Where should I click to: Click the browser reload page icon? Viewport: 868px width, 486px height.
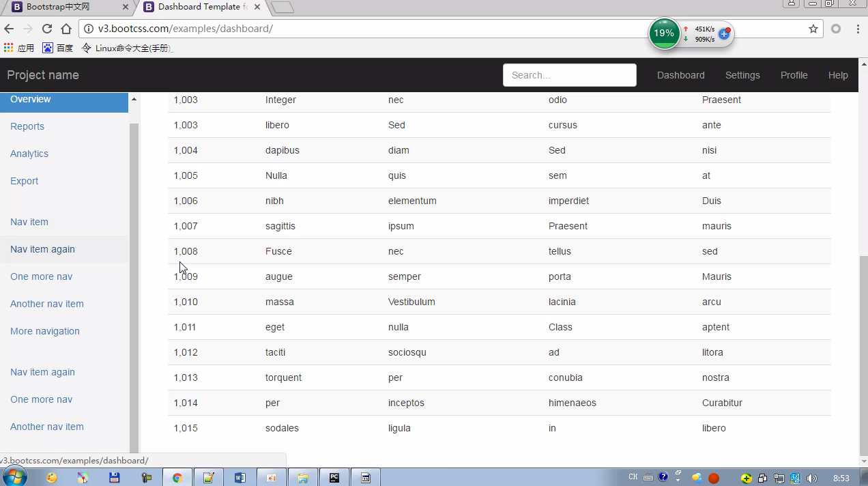pos(47,29)
